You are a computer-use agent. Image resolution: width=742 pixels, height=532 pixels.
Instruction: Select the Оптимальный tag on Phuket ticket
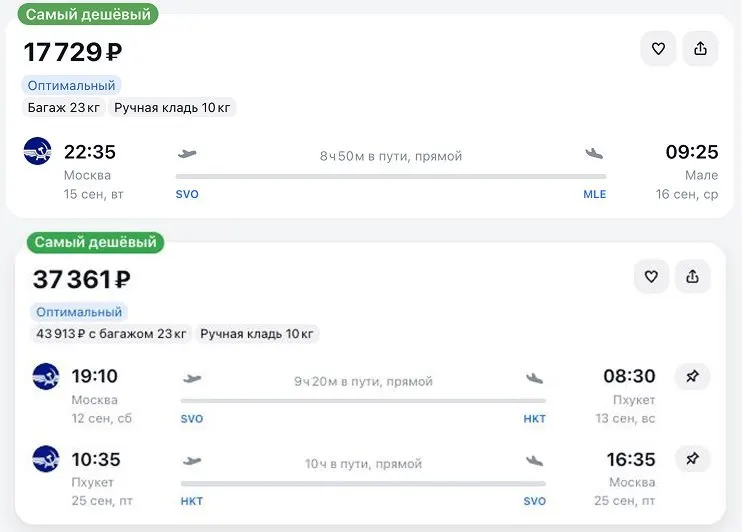pyautogui.click(x=79, y=312)
